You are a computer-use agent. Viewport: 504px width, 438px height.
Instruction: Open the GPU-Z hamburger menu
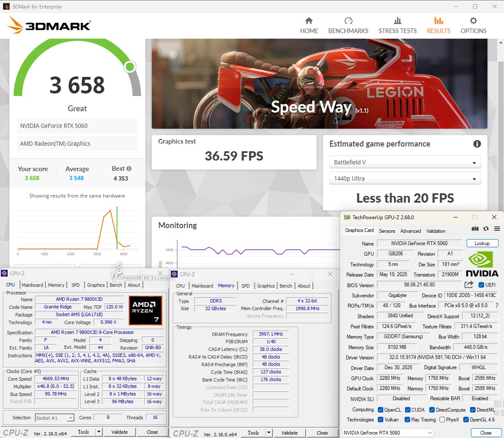coord(497,229)
